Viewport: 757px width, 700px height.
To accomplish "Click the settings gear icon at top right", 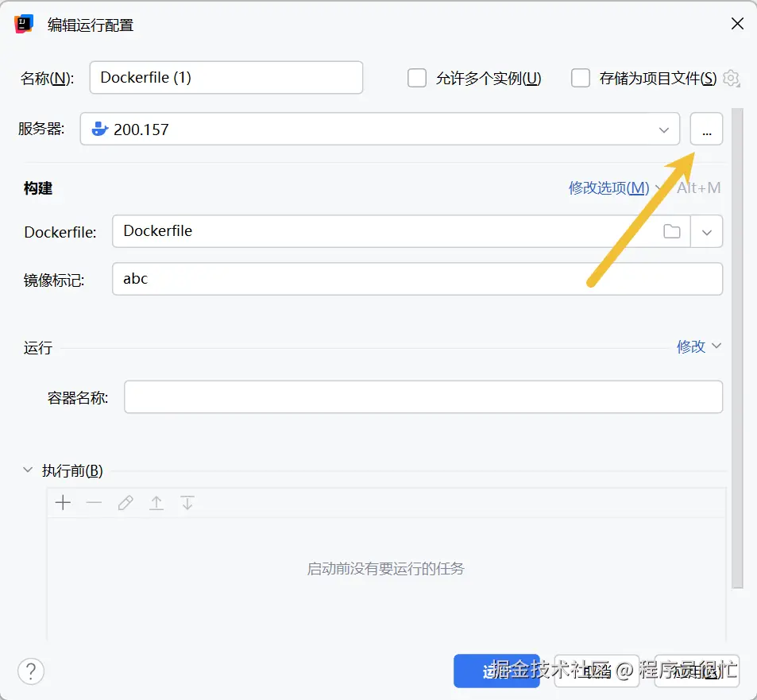I will pos(731,78).
